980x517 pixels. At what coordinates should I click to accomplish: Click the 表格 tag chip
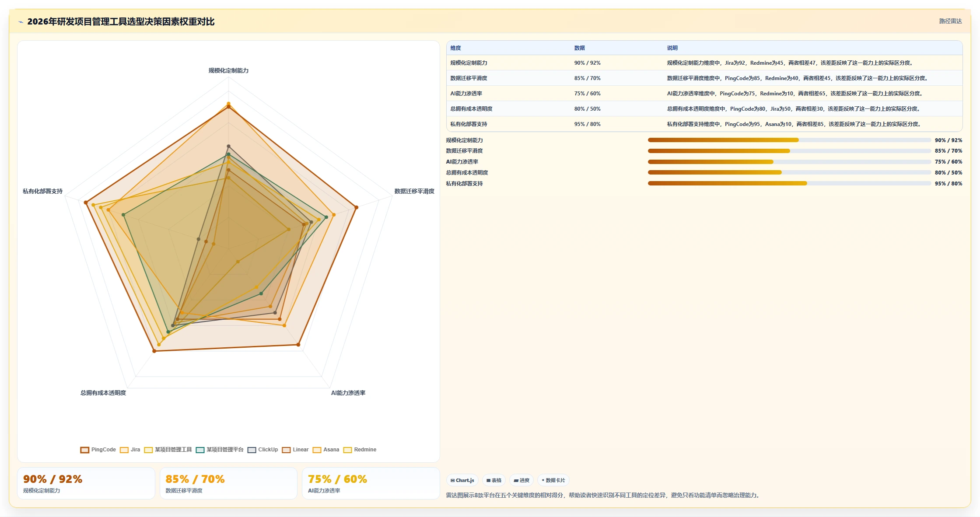coord(494,480)
